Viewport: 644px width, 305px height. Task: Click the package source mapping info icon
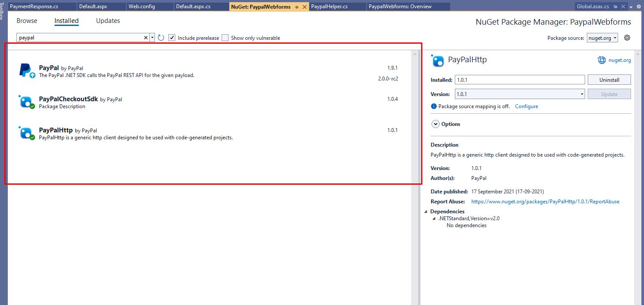click(x=434, y=106)
